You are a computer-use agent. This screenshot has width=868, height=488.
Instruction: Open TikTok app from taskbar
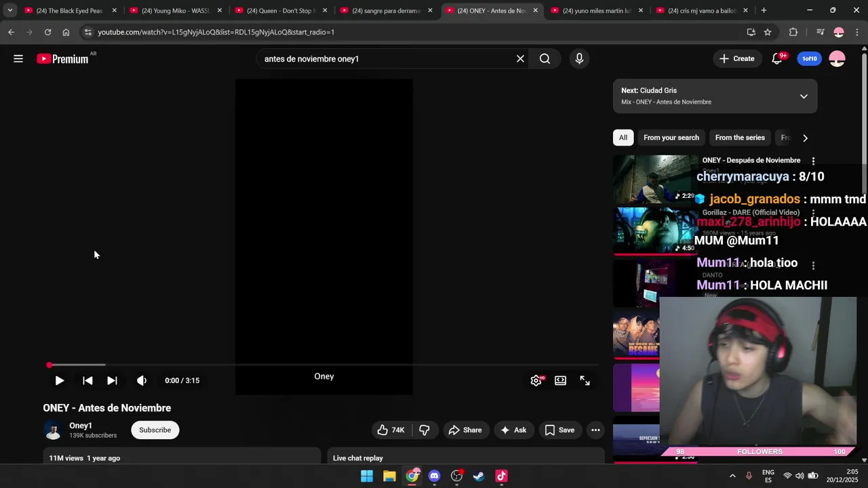pyautogui.click(x=501, y=476)
